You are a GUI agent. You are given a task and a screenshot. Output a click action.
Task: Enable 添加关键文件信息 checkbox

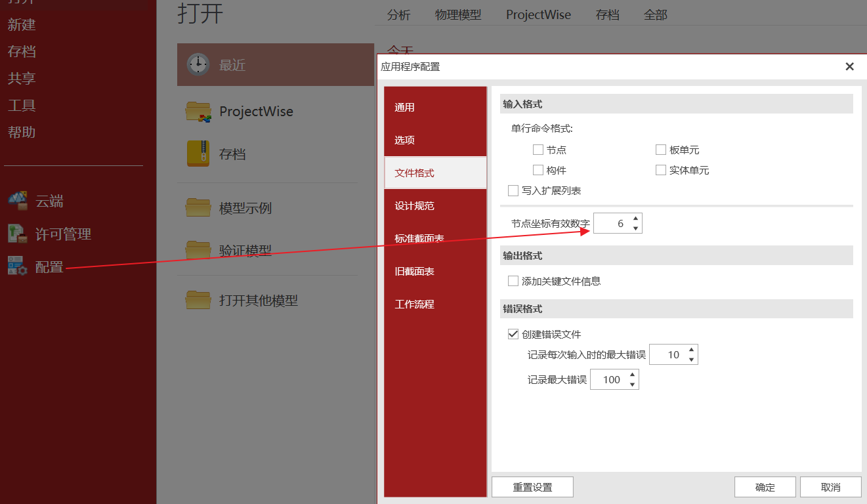click(513, 282)
